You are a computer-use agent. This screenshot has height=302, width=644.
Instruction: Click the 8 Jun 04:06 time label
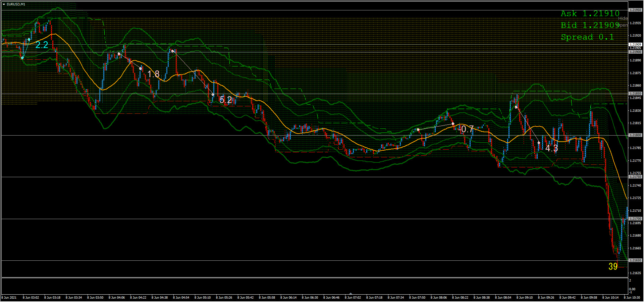[x=117, y=298]
